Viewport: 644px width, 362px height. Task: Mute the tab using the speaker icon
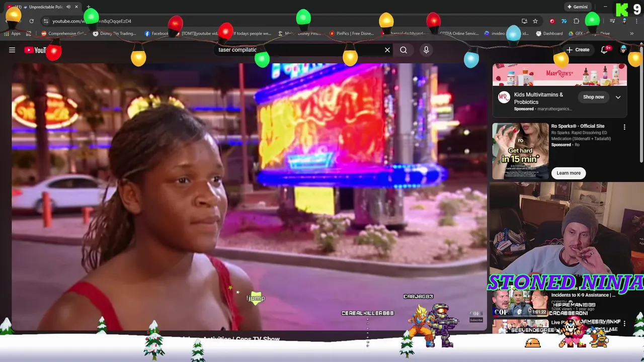pos(68,7)
